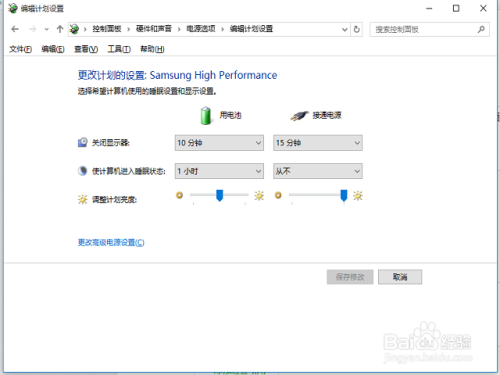
Task: Click 硬件和声音 breadcrumb
Action: (154, 29)
